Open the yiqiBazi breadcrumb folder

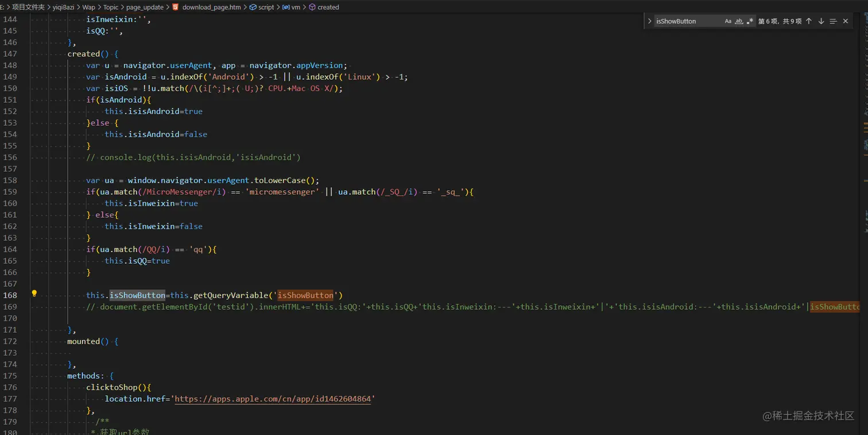63,7
